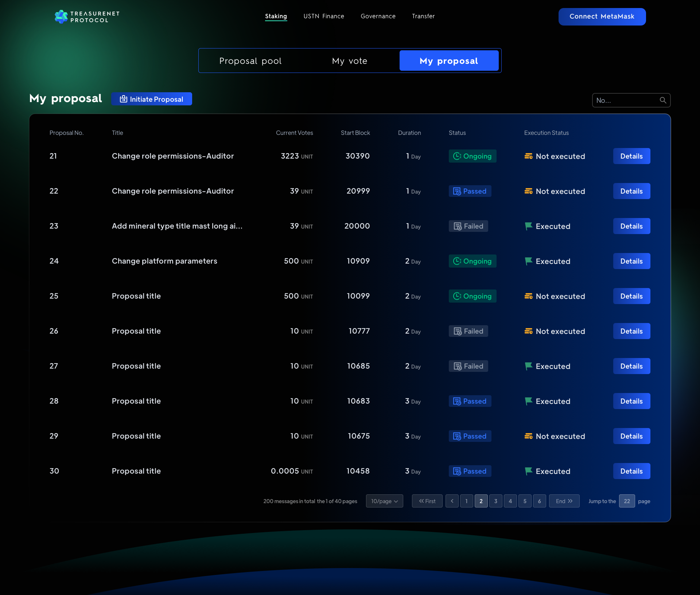
Task: Click the Ongoing clock icon in row 21
Action: (457, 156)
